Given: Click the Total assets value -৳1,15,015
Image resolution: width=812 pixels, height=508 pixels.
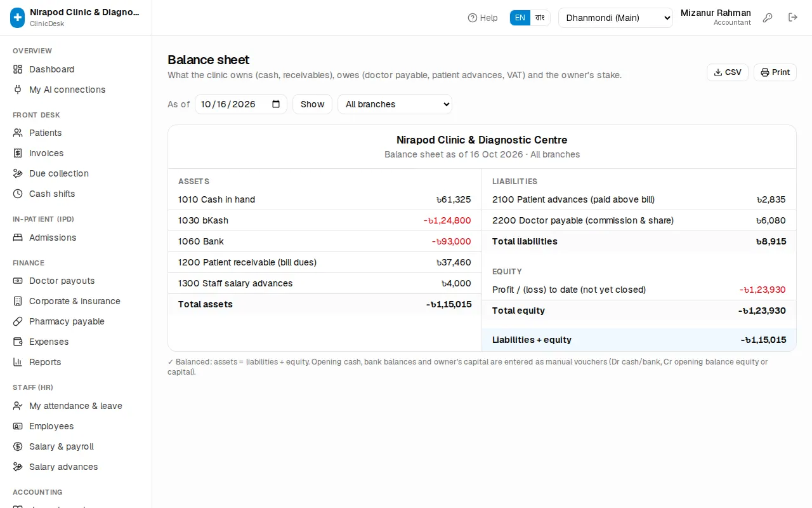Looking at the screenshot, I should 449,304.
